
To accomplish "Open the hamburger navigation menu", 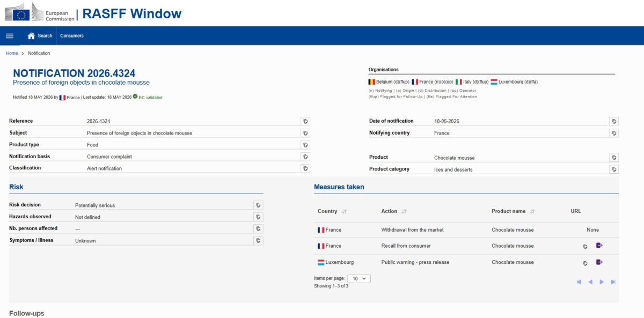I will click(10, 36).
